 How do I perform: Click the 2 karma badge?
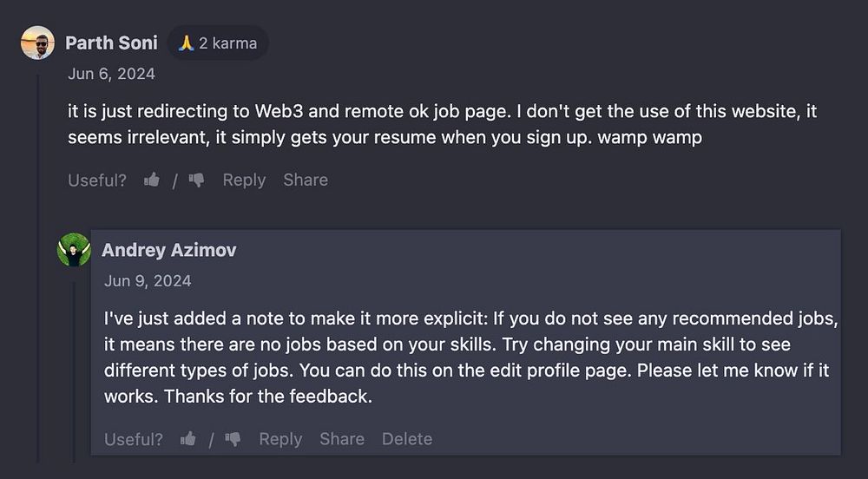tap(218, 43)
